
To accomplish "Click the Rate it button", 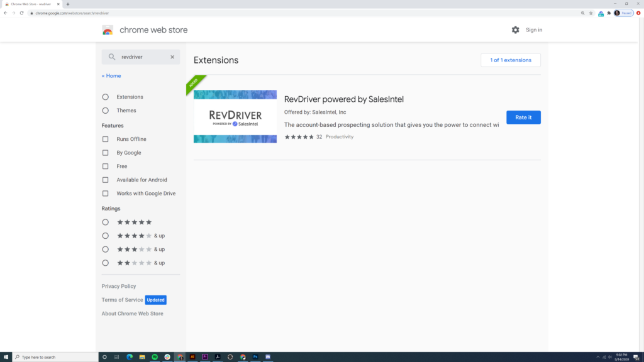I will (523, 118).
